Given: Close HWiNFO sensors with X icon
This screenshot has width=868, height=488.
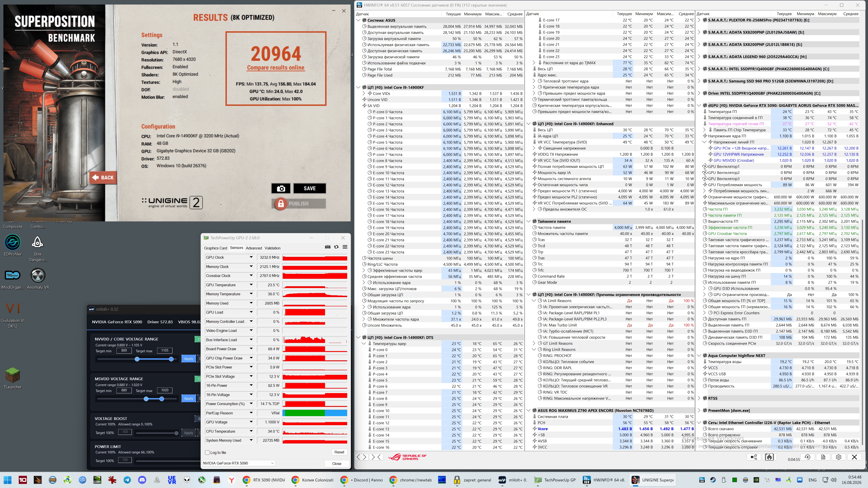Looking at the screenshot, I should pos(854,457).
